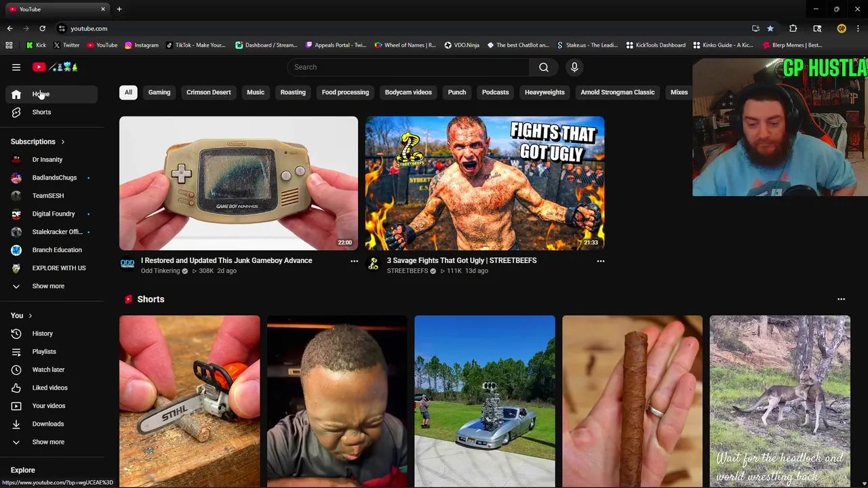Open Watch later list
Viewport: 868px width, 488px height.
[x=52, y=369]
